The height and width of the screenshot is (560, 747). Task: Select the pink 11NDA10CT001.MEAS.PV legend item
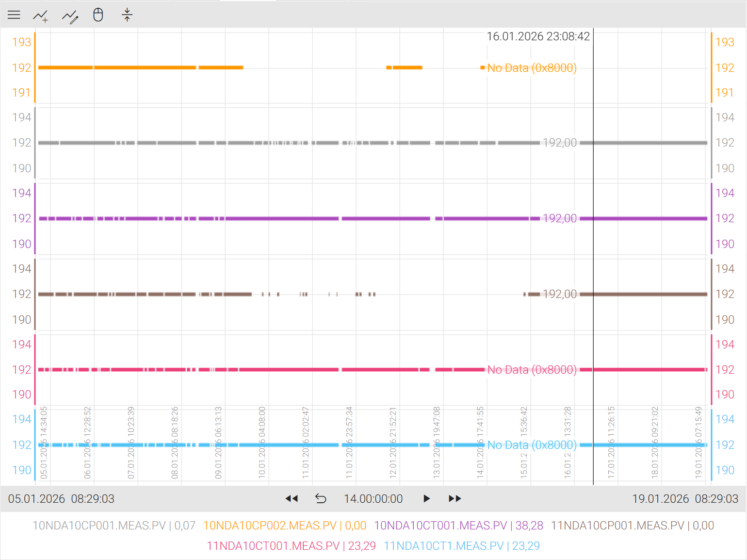291,546
